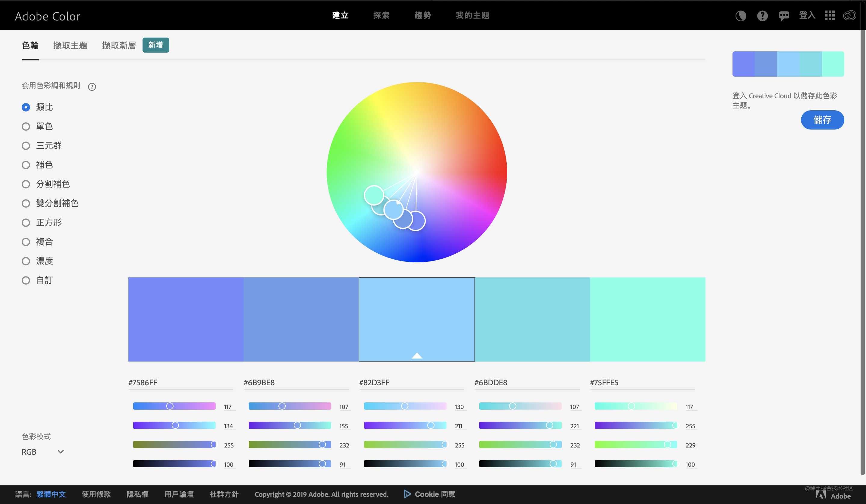Open the 趨勢 tab
Image resolution: width=866 pixels, height=504 pixels.
pos(423,15)
